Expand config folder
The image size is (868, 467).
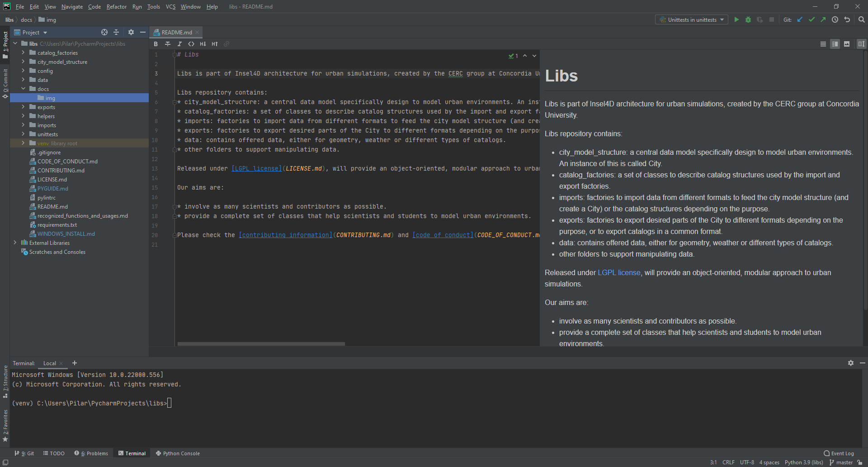pyautogui.click(x=23, y=71)
